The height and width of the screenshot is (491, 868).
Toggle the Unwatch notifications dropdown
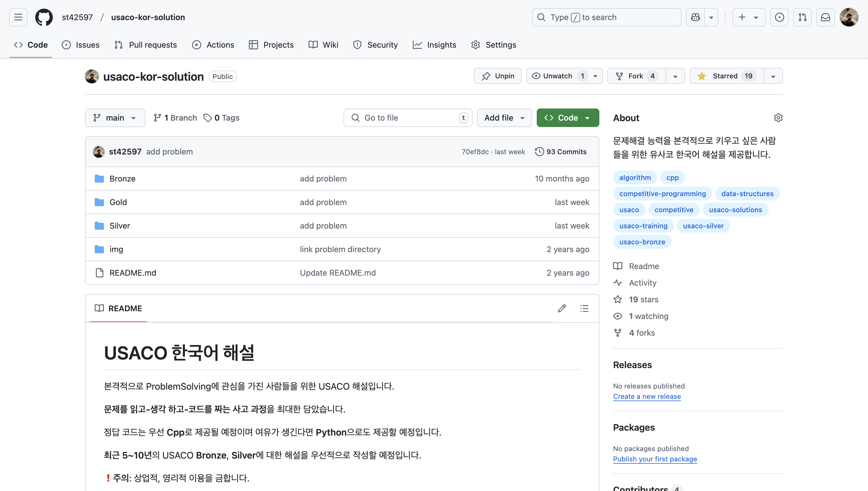564,76
